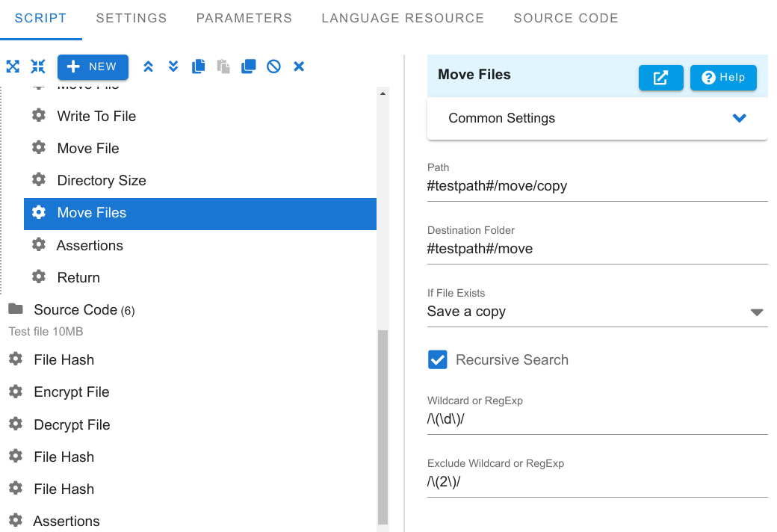Viewport: 777px width, 532px height.
Task: Expand the Common Settings panel
Action: point(739,118)
